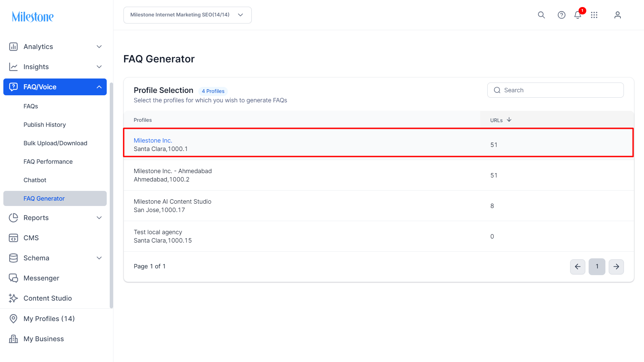Click the magnifier icon in the profile search box

tap(497, 90)
